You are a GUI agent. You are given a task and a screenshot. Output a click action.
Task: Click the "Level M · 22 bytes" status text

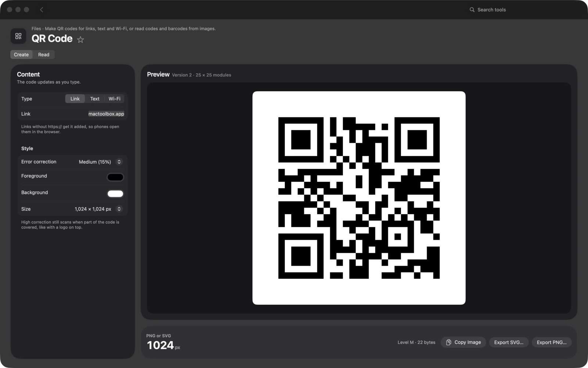[x=416, y=342]
